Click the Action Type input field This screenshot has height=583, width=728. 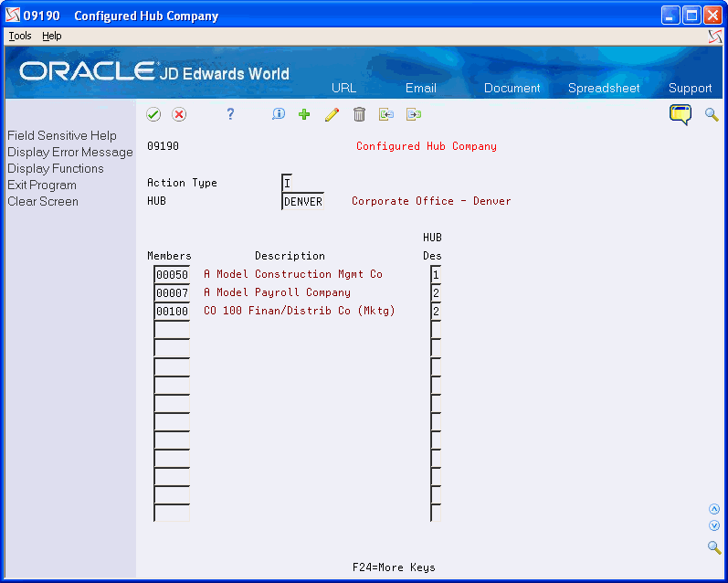pos(287,183)
